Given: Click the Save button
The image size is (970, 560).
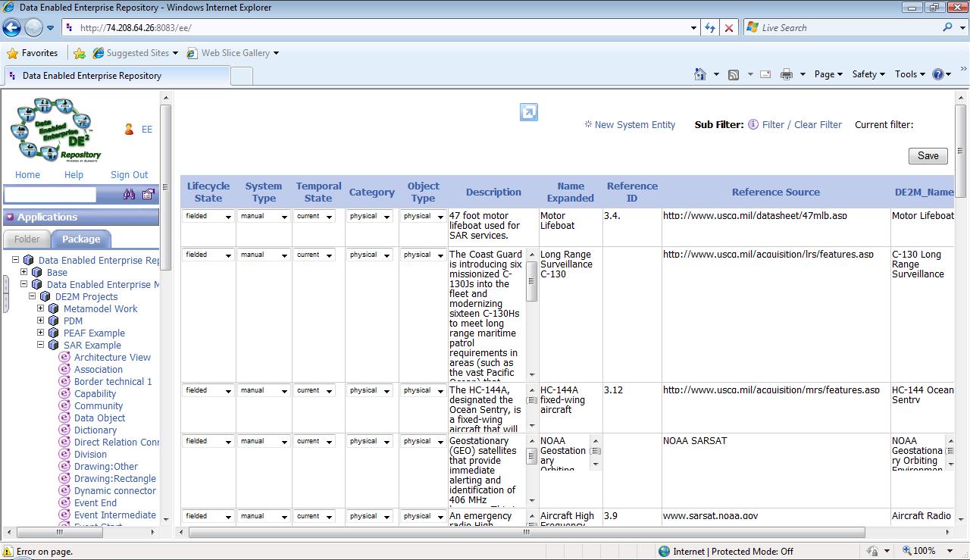Looking at the screenshot, I should point(928,155).
